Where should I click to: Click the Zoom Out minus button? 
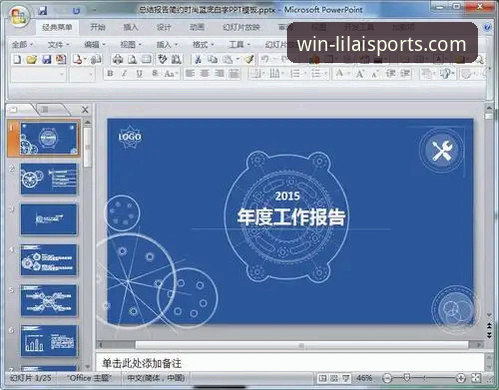pyautogui.click(x=387, y=378)
